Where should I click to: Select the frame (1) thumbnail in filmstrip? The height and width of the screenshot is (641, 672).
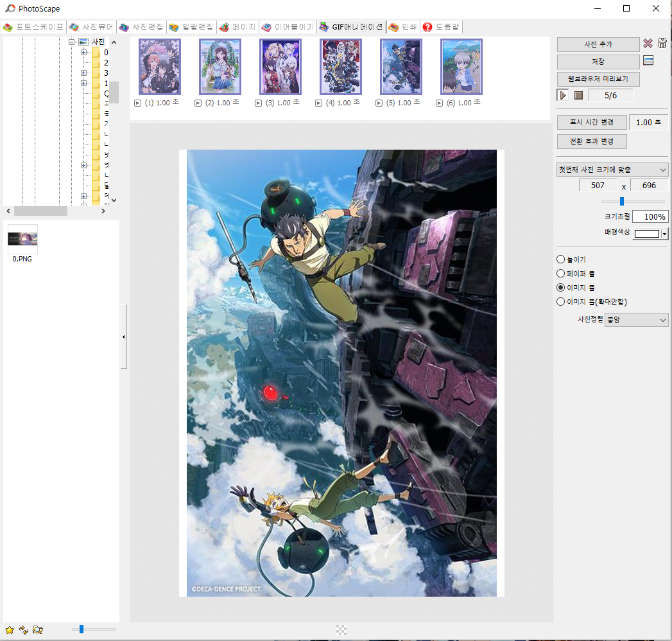click(x=160, y=67)
